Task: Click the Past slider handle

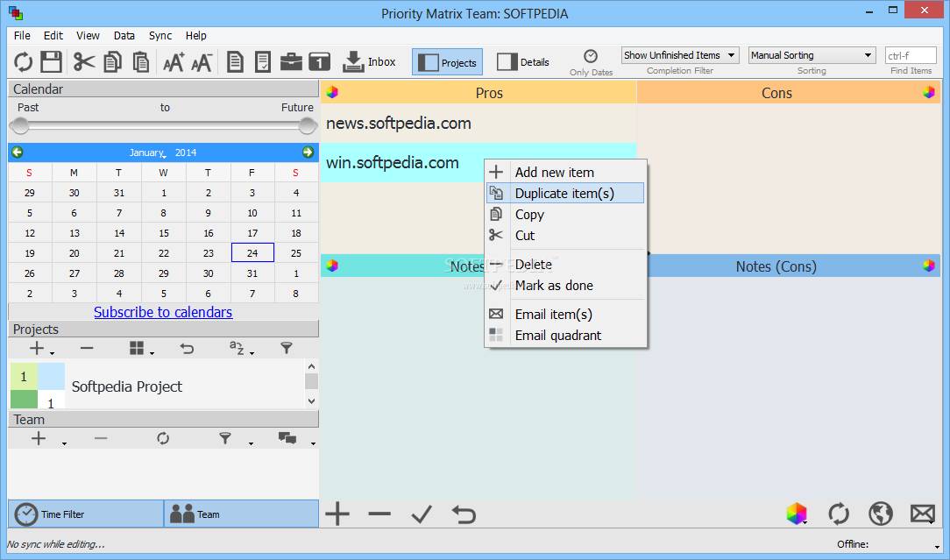Action: (20, 125)
